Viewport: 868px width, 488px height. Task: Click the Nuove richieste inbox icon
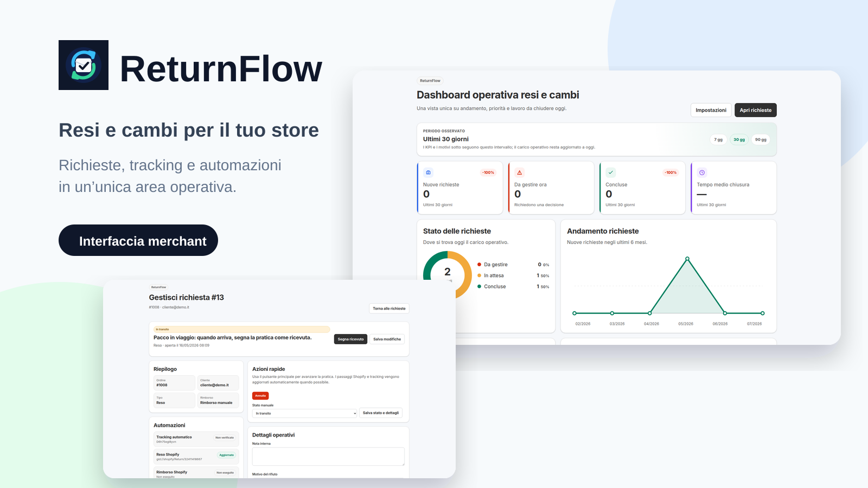(x=428, y=172)
